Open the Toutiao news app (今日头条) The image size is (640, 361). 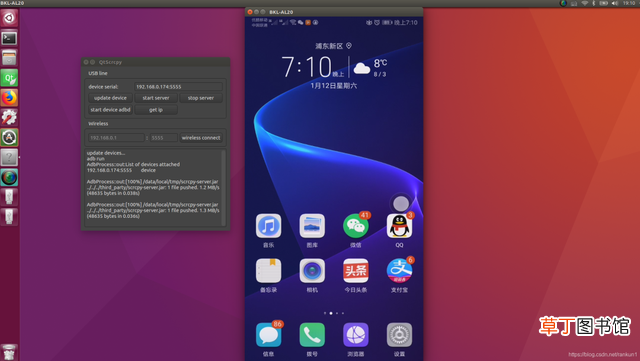point(356,270)
